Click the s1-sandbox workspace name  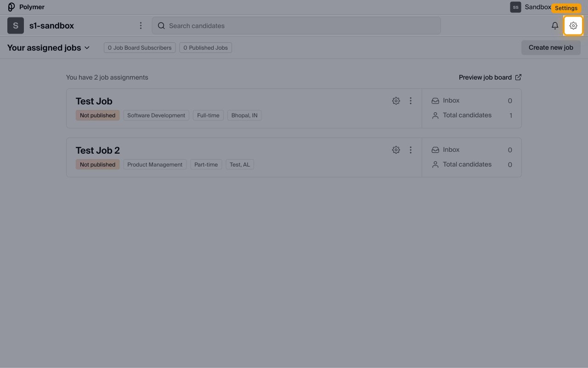coord(51,26)
